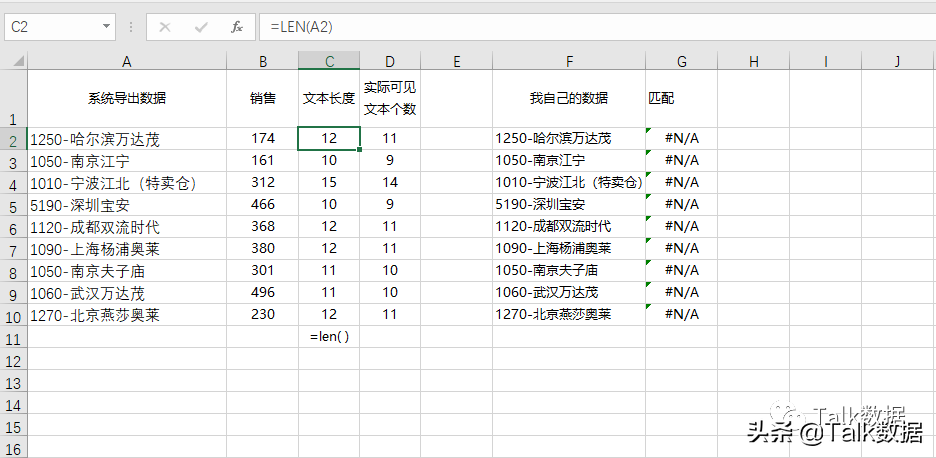Click the formula bar options dots handle
Image resolution: width=936 pixels, height=458 pixels.
[131, 27]
